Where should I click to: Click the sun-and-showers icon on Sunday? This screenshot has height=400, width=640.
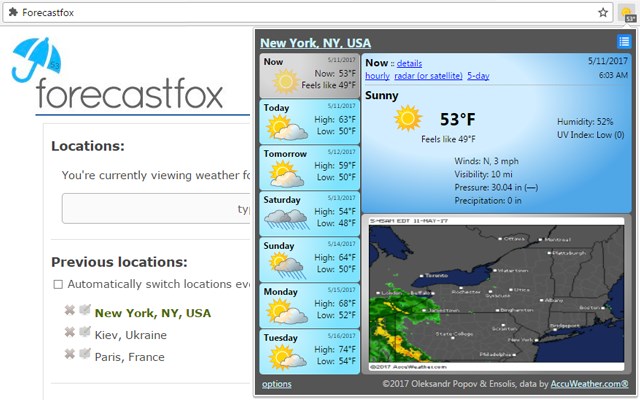point(287,265)
